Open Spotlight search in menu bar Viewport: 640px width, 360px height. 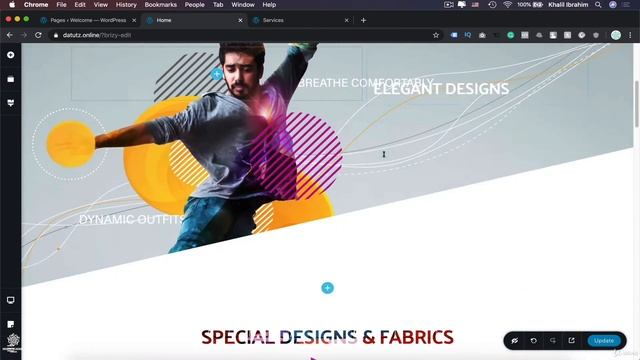point(598,4)
